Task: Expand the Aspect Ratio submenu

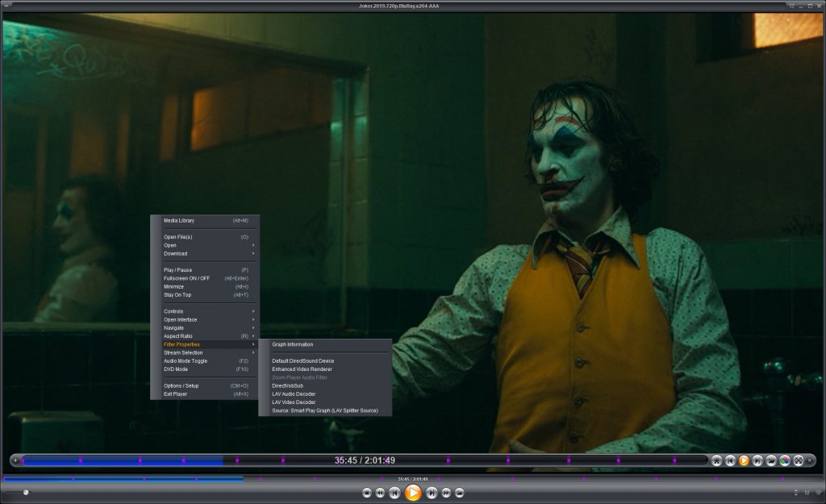Action: pos(206,336)
